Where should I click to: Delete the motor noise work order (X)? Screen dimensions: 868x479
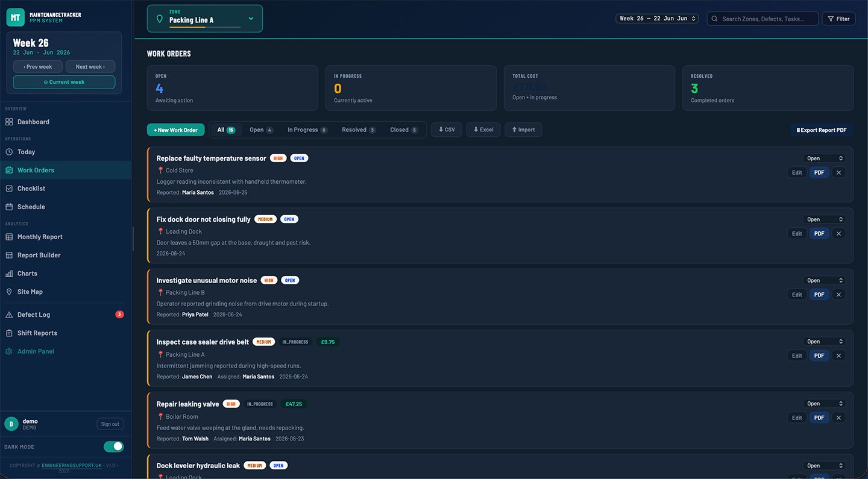[838, 295]
